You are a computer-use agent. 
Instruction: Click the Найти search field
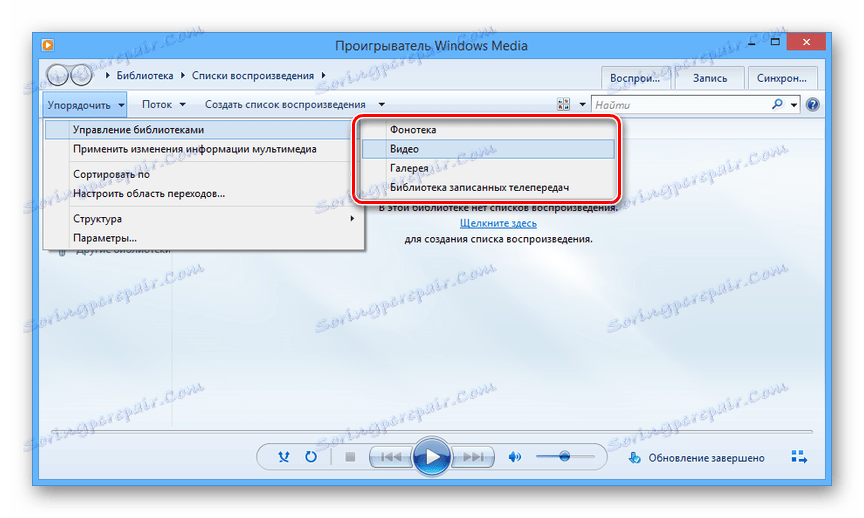click(x=681, y=105)
